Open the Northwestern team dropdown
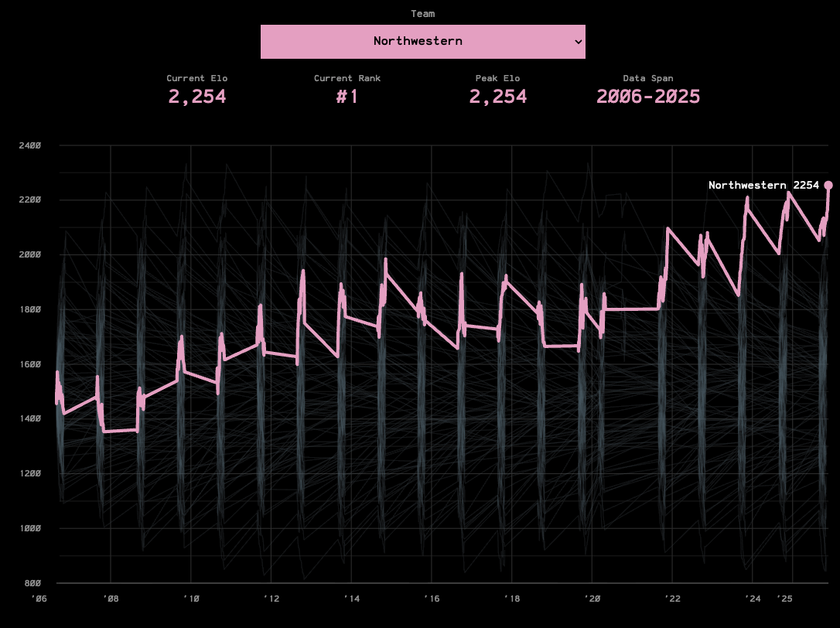Screen dimensions: 840x628 422,41
